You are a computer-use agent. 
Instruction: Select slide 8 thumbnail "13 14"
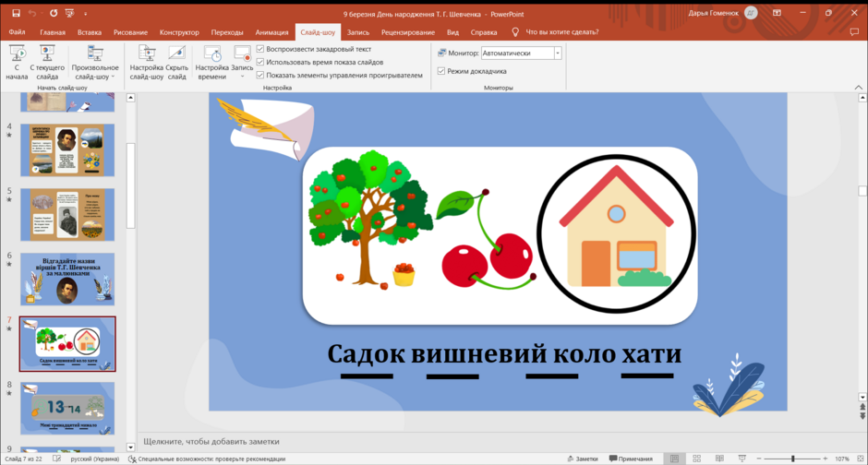pyautogui.click(x=67, y=408)
